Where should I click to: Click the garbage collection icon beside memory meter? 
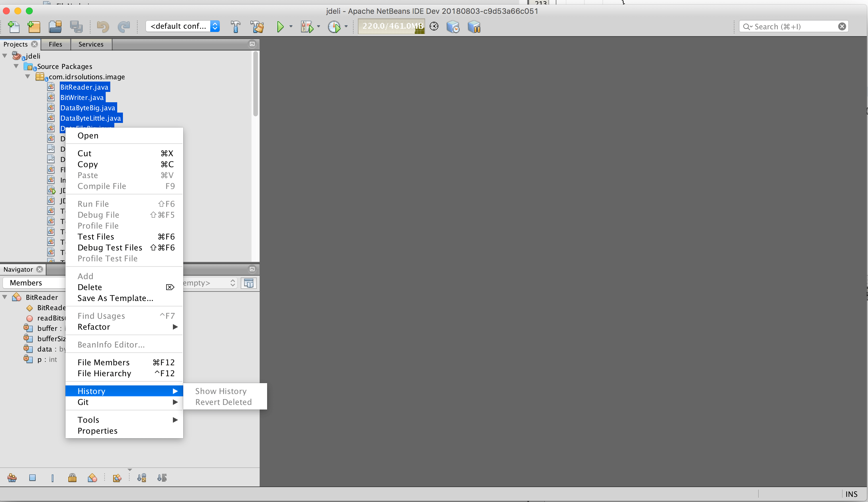click(x=434, y=26)
